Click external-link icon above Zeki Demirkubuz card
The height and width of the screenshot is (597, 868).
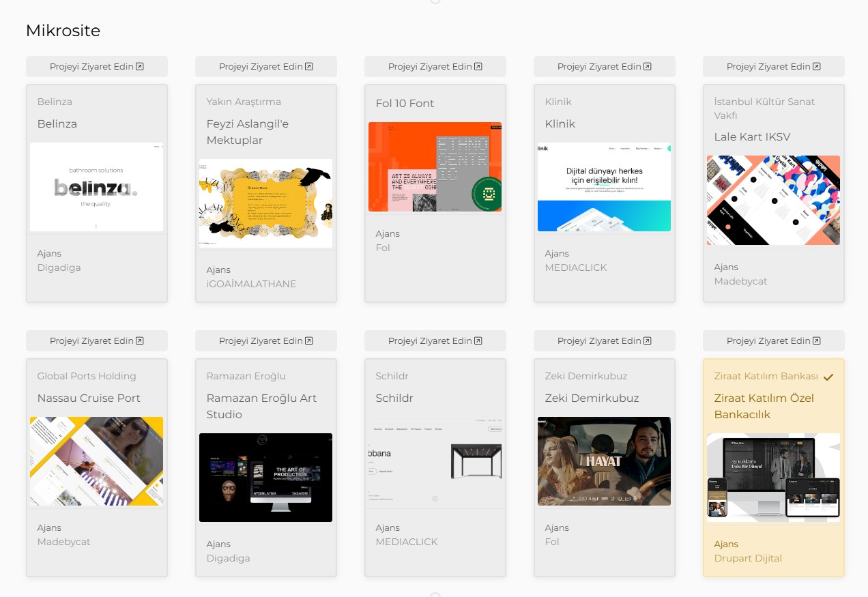648,341
